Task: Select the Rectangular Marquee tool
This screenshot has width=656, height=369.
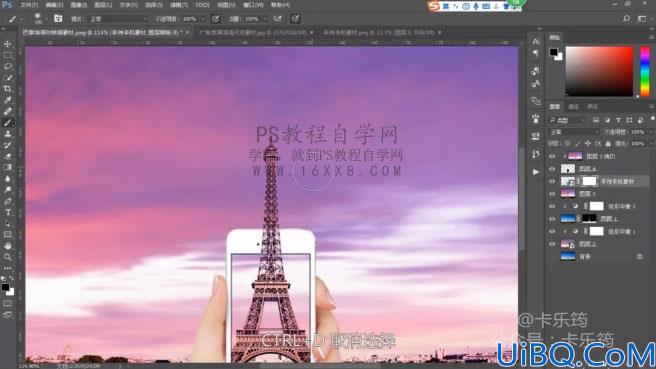Action: pos(8,55)
